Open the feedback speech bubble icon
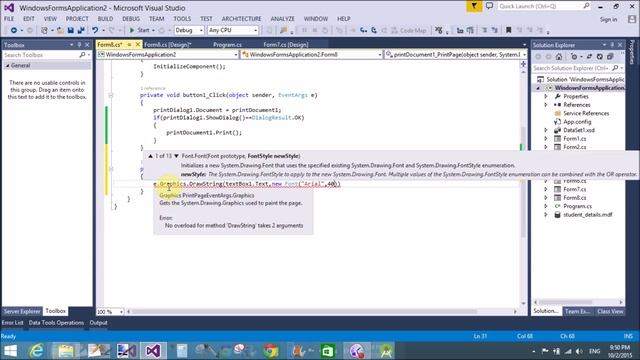640x360 pixels. point(489,6)
